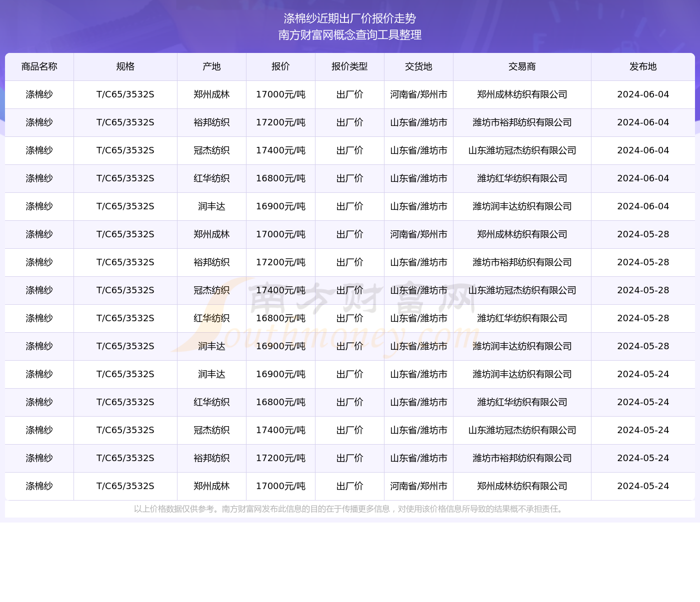The image size is (700, 602).
Task: Click 裕邦纺织 origin in the 2024-06-04 row
Action: coord(211,122)
